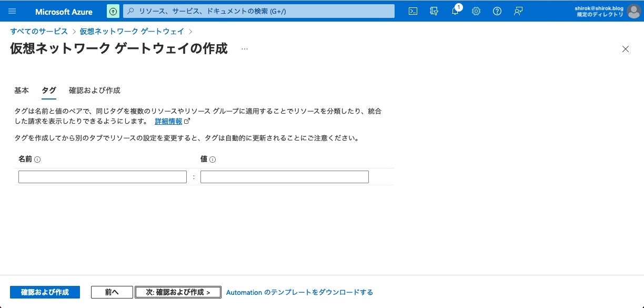Click the 確認および作成 blue button

(x=45, y=292)
